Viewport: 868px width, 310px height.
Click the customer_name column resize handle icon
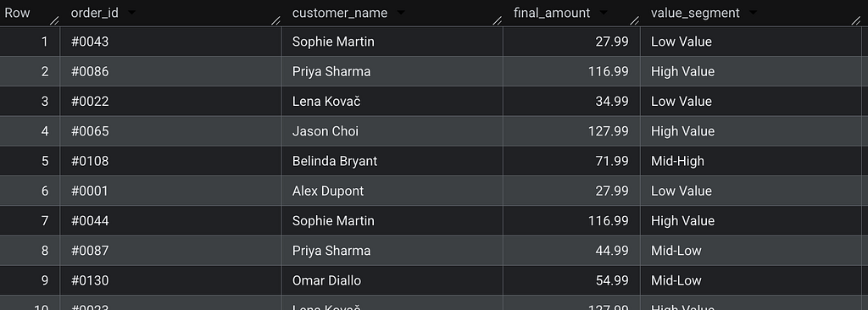coord(497,20)
